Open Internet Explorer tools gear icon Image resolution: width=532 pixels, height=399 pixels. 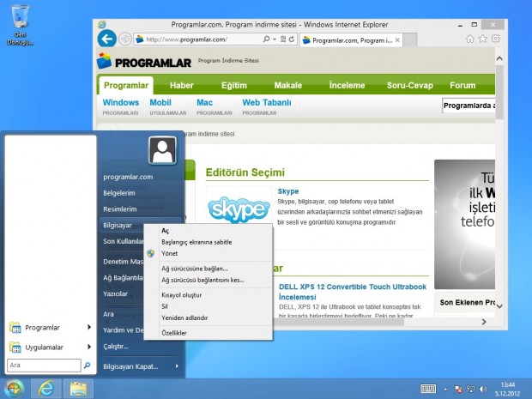495,39
